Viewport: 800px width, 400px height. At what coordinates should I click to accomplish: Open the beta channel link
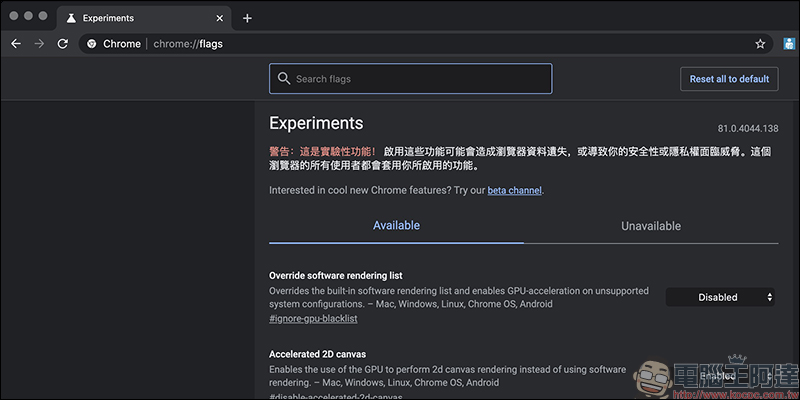pyautogui.click(x=515, y=190)
